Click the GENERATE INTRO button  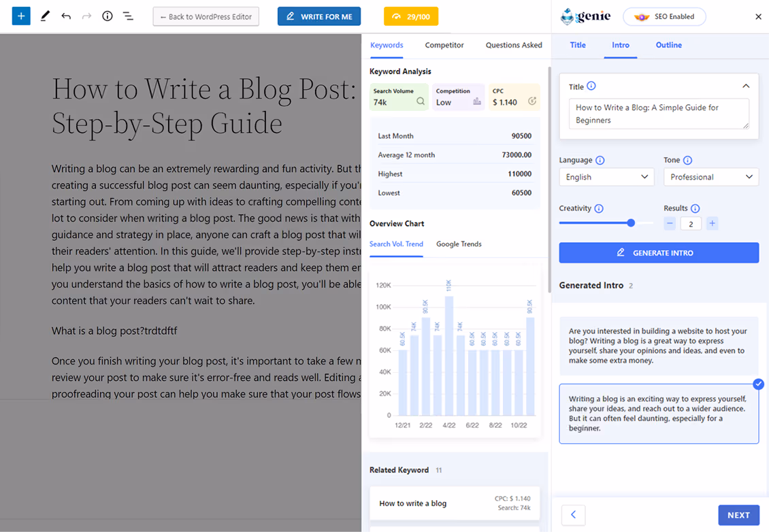click(x=658, y=253)
